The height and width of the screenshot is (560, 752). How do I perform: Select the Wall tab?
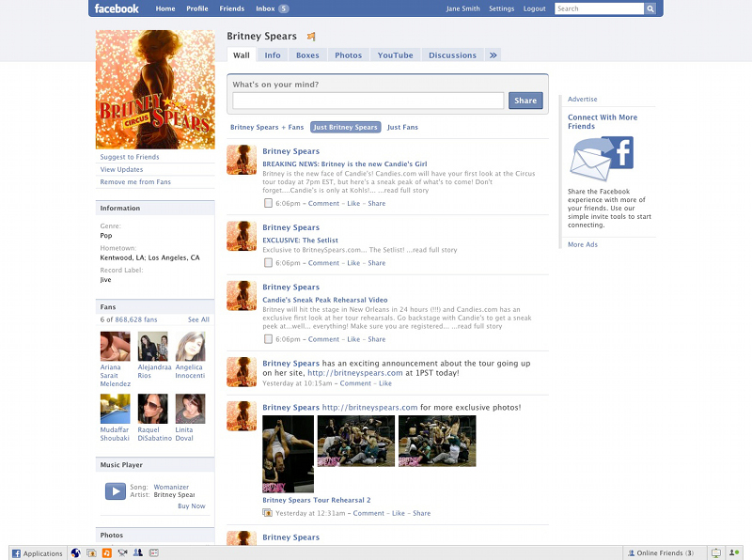pos(242,55)
